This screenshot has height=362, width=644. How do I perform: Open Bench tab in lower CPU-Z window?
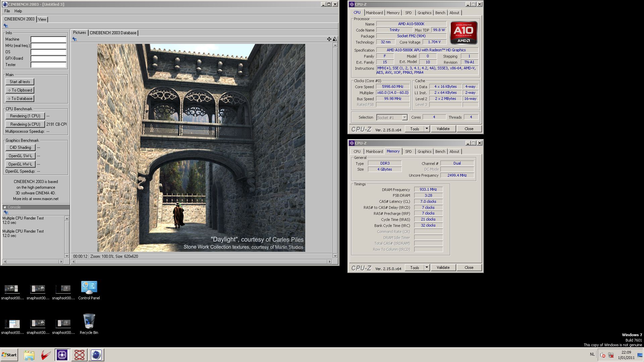pyautogui.click(x=440, y=152)
